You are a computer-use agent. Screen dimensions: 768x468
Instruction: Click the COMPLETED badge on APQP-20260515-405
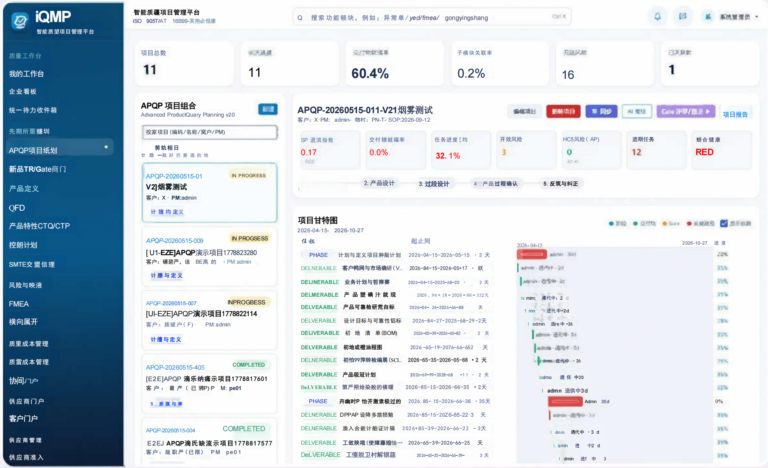[249, 365]
